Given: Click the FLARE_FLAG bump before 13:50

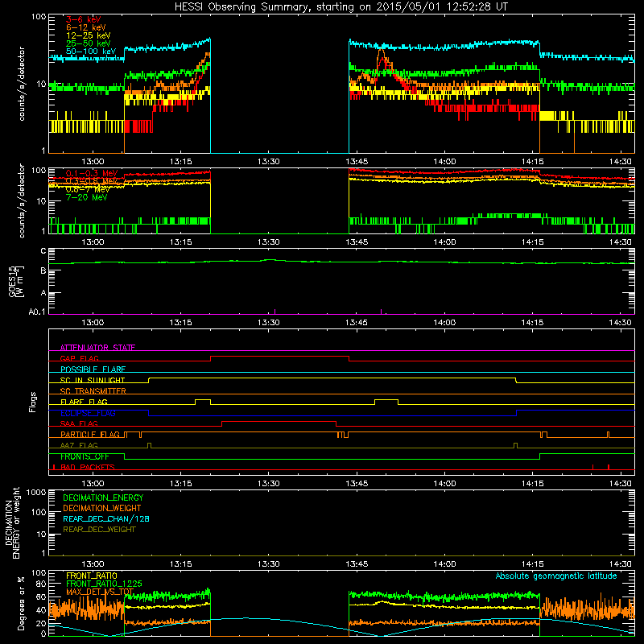Looking at the screenshot, I should (386, 399).
